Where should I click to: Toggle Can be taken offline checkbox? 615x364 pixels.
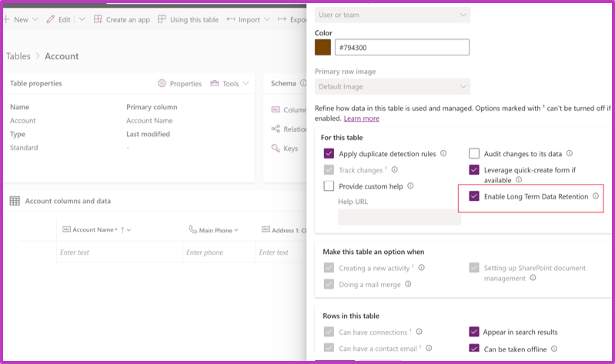pos(474,348)
